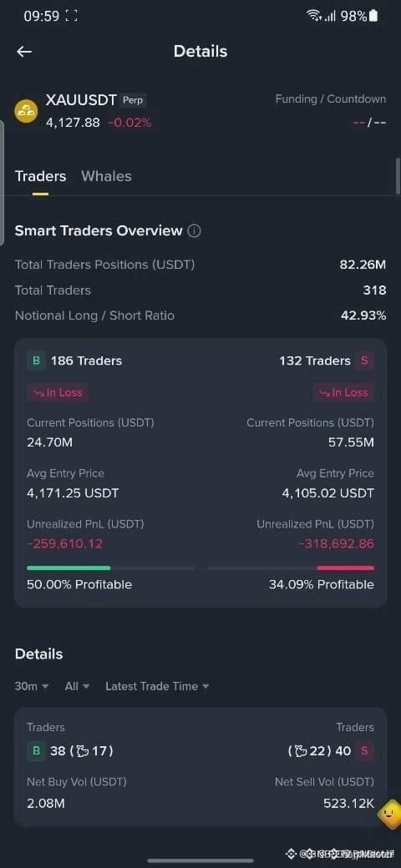The width and height of the screenshot is (401, 868).
Task: Open the Latest Trade Time sort dropdown
Action: [x=157, y=686]
